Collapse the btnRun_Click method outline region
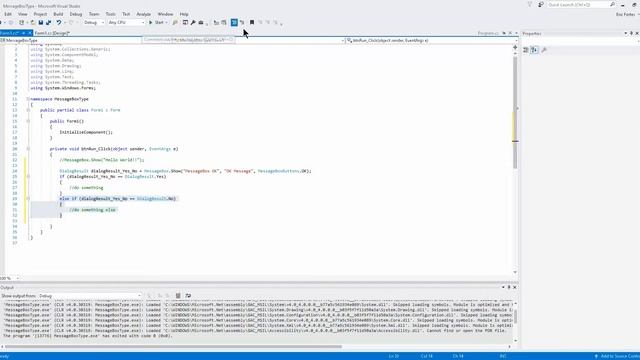640x360 pixels. pos(28,149)
